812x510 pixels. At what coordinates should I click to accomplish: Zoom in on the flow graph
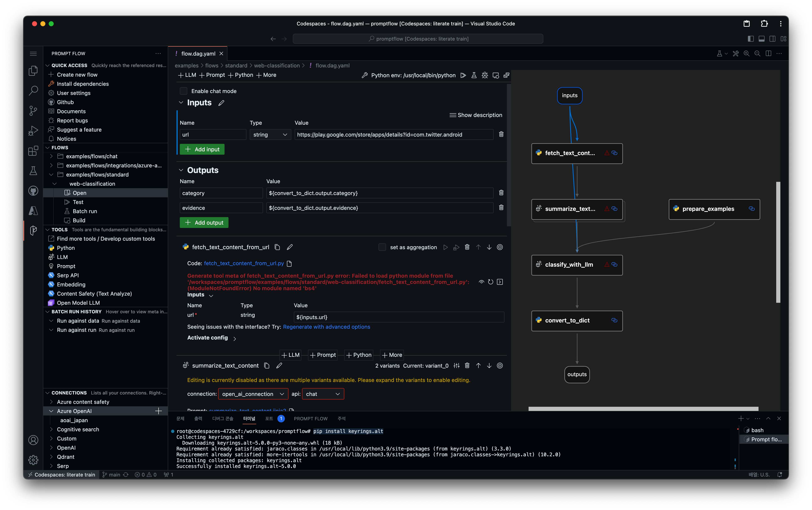click(x=747, y=54)
